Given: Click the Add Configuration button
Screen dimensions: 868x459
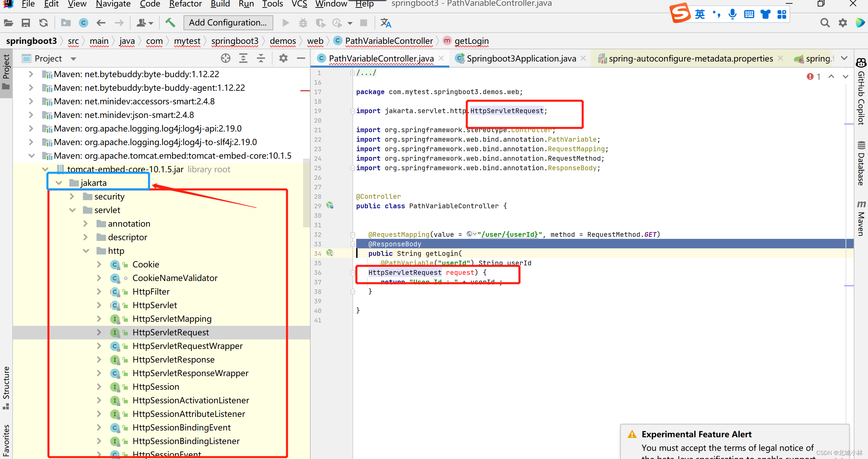Looking at the screenshot, I should (x=228, y=23).
